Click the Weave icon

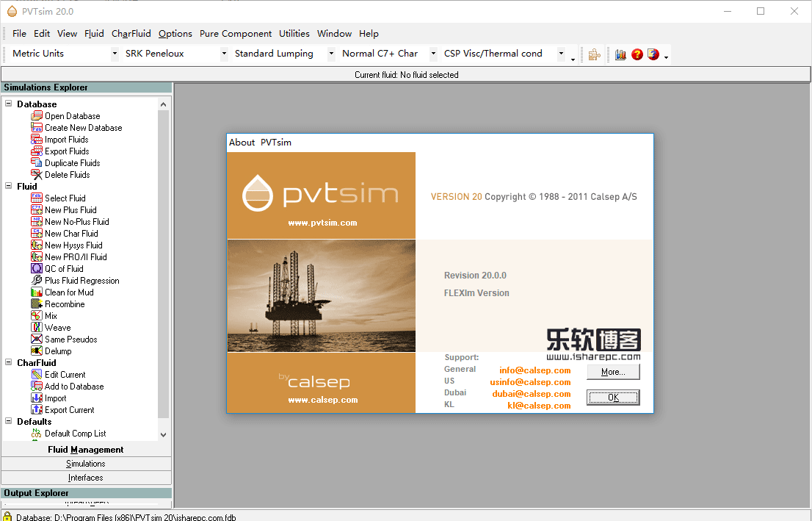click(x=36, y=327)
